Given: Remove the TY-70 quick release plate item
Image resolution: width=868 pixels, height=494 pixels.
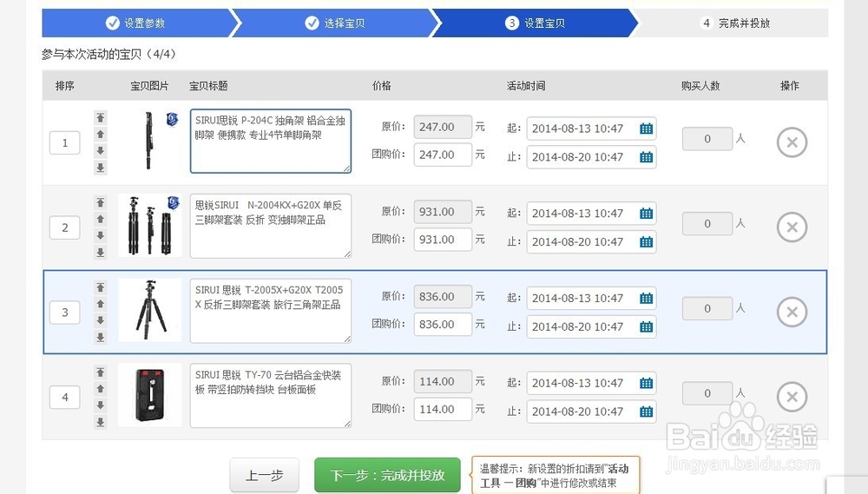Looking at the screenshot, I should click(792, 397).
